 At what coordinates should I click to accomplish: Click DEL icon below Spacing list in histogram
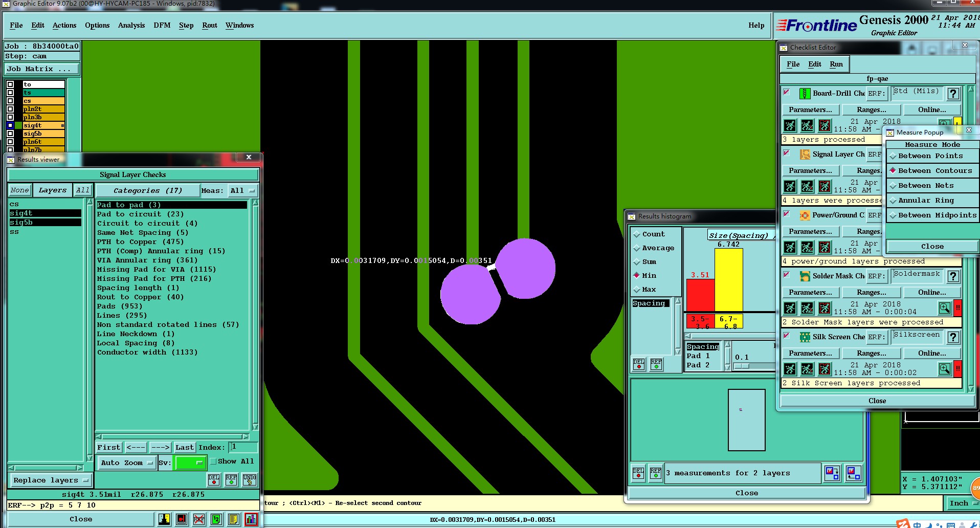click(639, 364)
